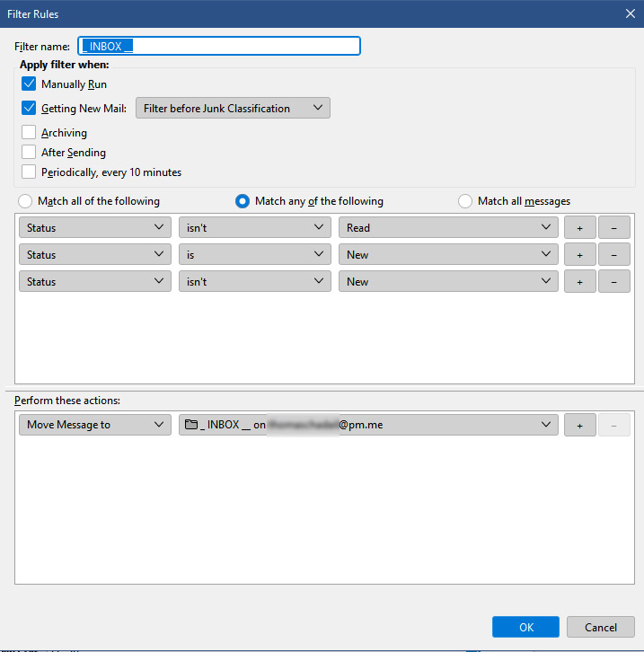Image resolution: width=644 pixels, height=652 pixels.
Task: Click OK to save the filter
Action: [x=525, y=627]
